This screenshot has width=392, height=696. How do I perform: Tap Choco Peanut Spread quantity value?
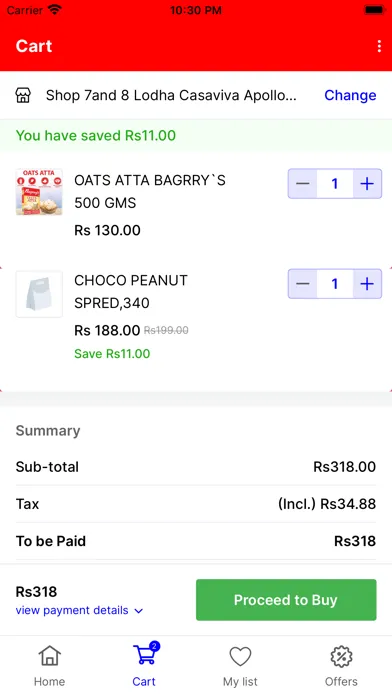pos(335,284)
